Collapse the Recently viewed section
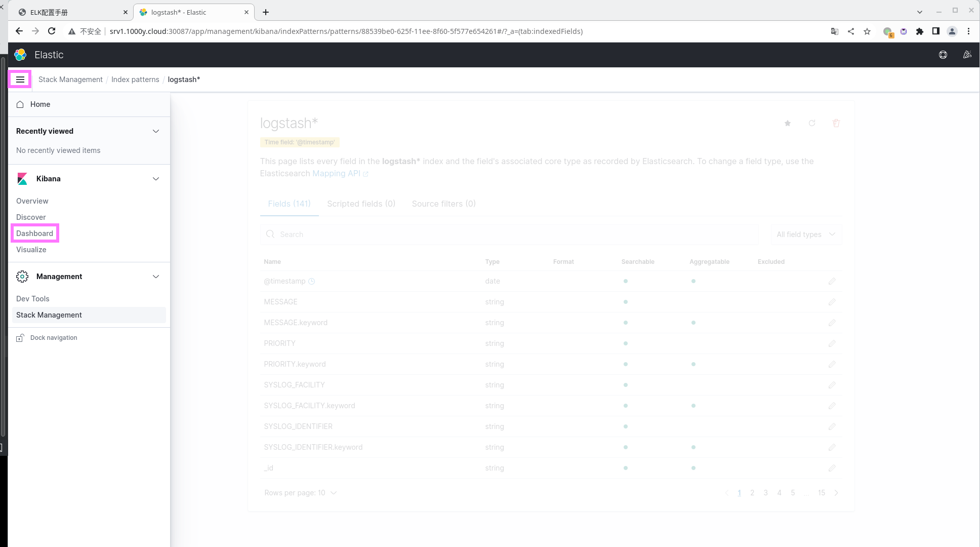 [x=156, y=131]
